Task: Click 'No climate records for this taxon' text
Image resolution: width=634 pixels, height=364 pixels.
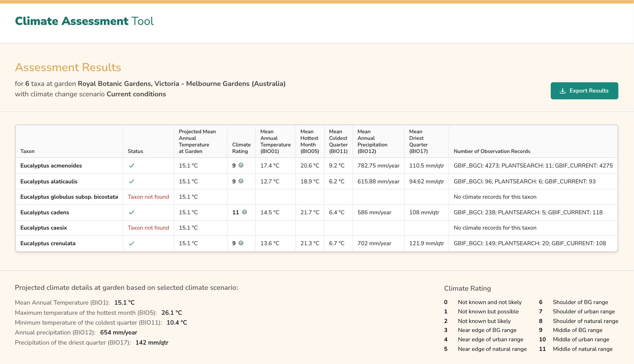Action: tap(495, 197)
